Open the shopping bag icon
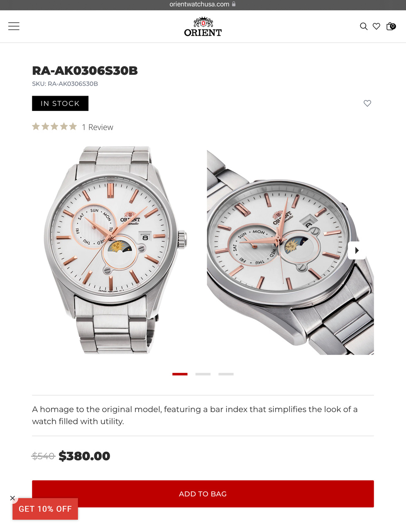Viewport: 406px width, 532px height. coord(391,26)
